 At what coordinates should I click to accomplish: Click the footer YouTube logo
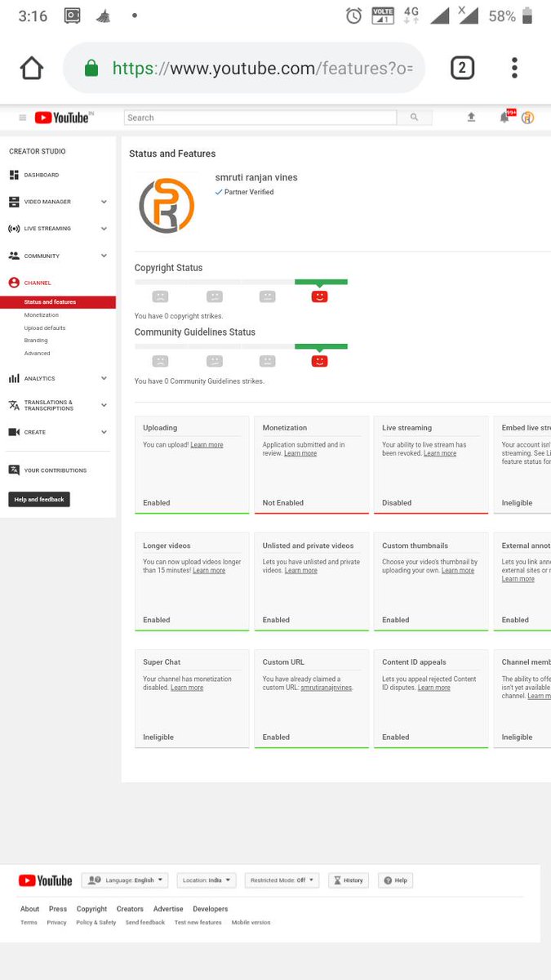point(45,880)
